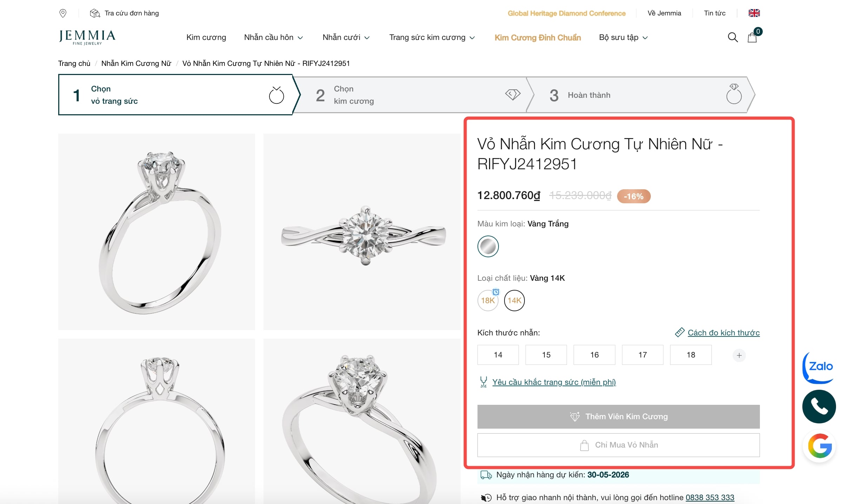Open Cách đo kích thước link
The image size is (842, 504).
click(723, 333)
